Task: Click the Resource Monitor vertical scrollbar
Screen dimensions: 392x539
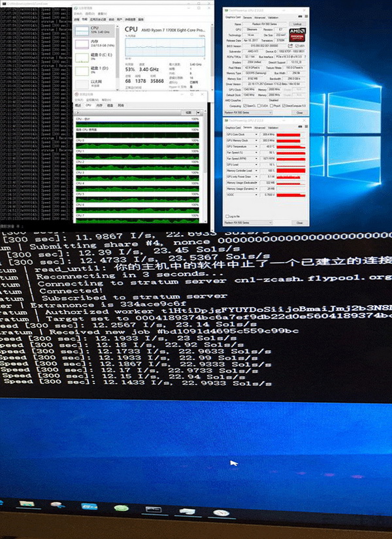Action: pyautogui.click(x=205, y=167)
